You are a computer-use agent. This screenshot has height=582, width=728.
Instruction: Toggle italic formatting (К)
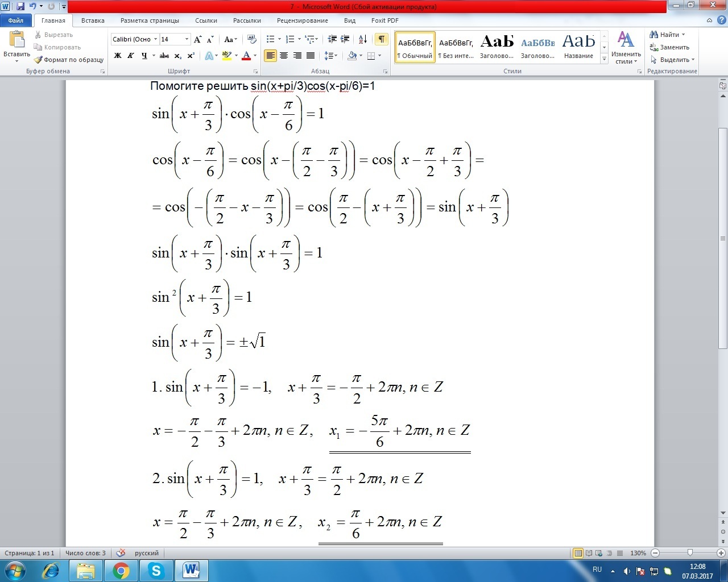coord(131,56)
